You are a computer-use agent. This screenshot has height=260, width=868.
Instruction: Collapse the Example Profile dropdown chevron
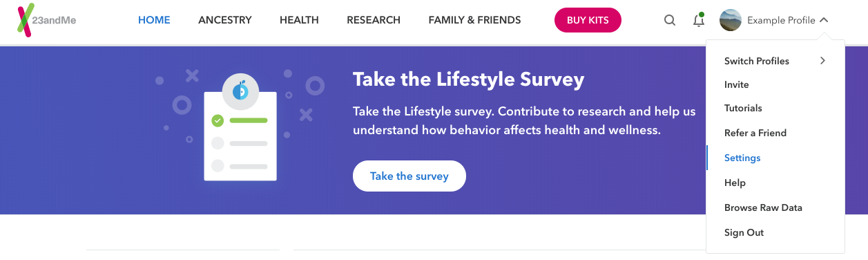point(824,20)
